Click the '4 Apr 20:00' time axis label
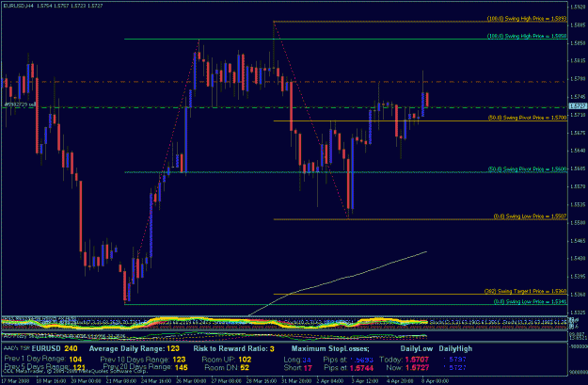 coord(401,380)
